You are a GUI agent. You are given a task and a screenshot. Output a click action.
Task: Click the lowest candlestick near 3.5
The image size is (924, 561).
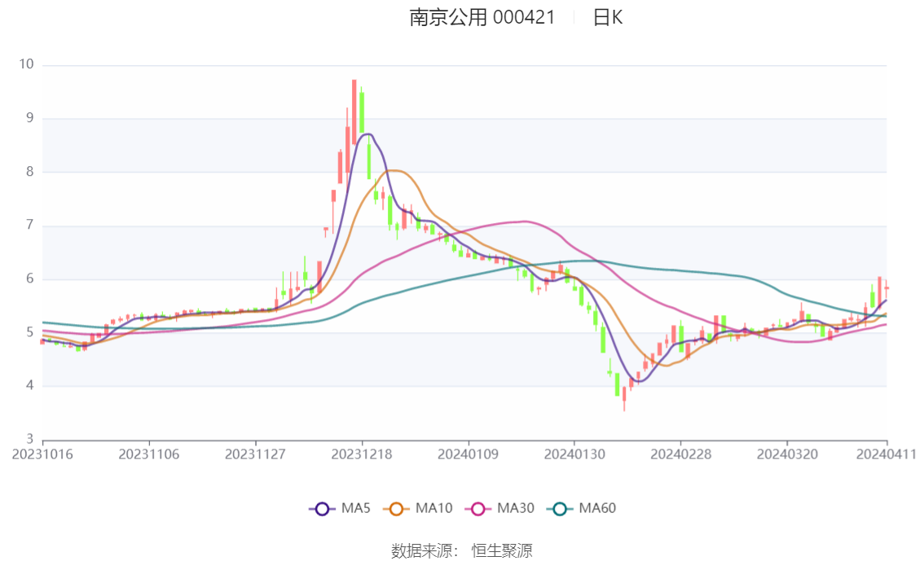(x=624, y=397)
